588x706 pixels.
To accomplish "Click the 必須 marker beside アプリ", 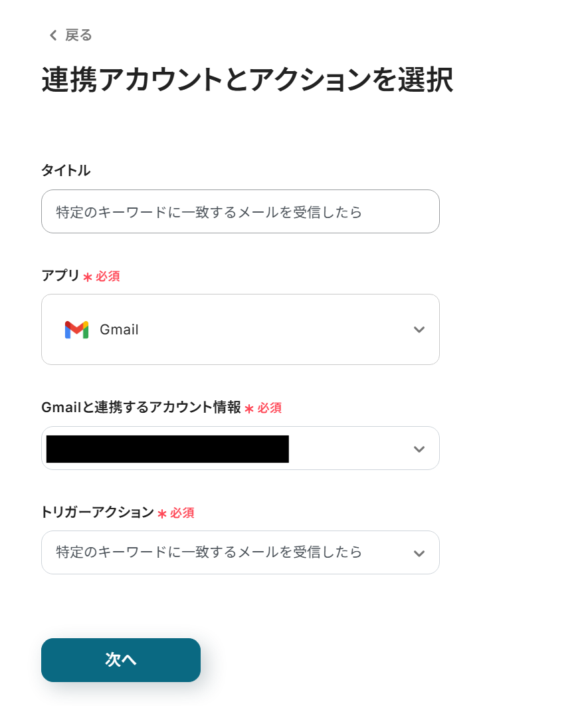I will [x=108, y=277].
